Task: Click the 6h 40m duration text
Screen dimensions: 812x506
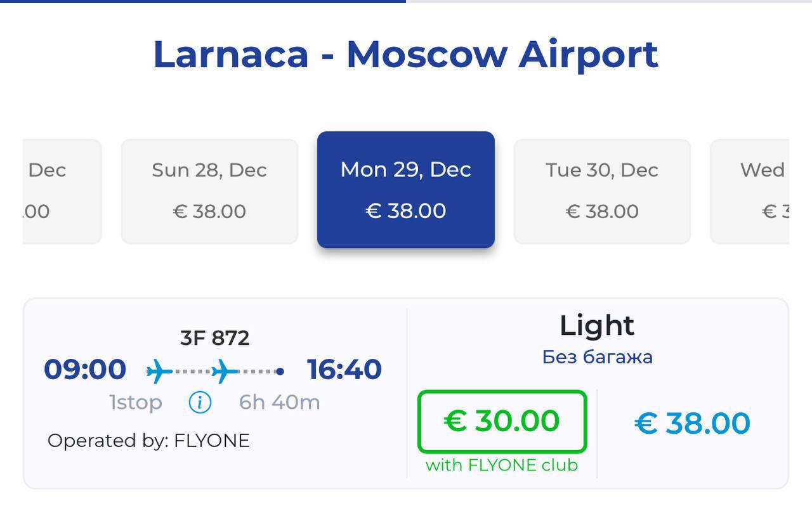Action: point(280,402)
